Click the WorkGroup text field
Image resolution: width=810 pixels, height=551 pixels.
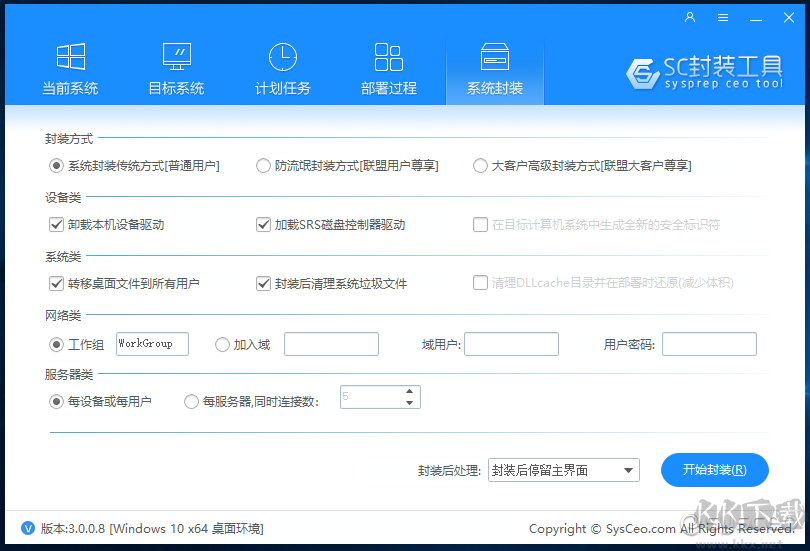click(x=152, y=344)
